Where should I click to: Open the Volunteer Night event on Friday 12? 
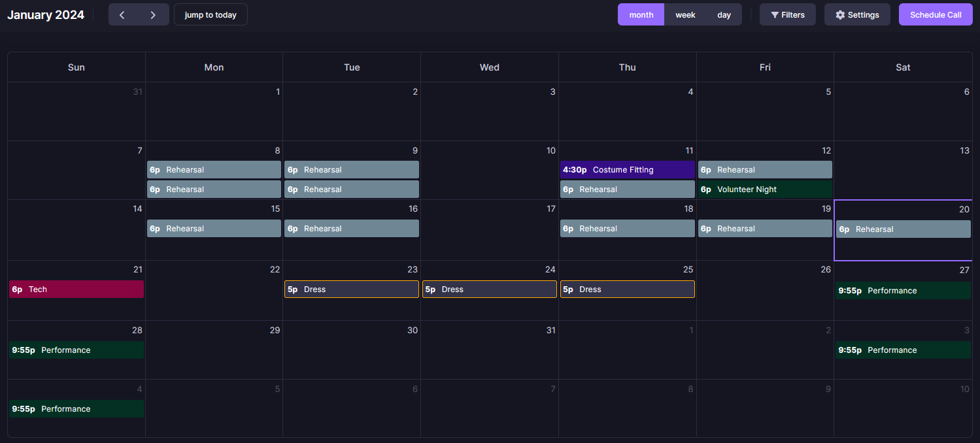tap(765, 189)
